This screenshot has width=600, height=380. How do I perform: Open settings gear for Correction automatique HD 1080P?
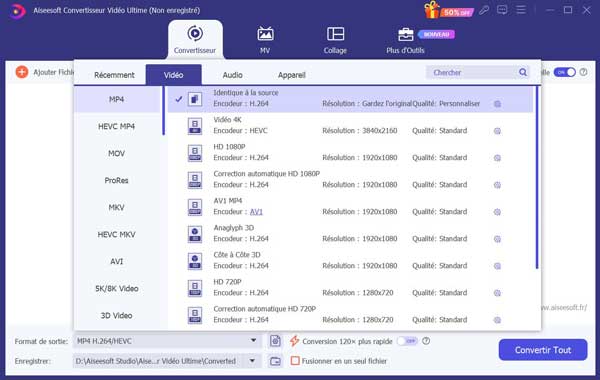click(497, 185)
